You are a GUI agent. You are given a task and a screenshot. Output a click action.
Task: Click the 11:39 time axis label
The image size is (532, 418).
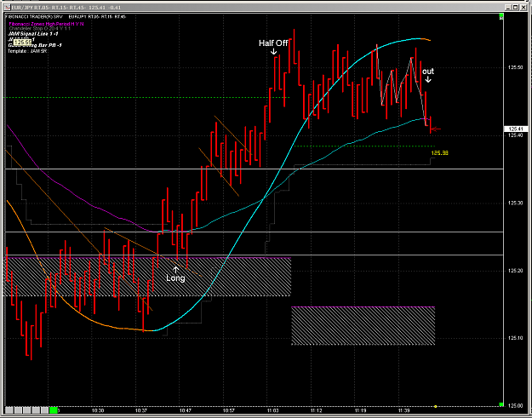pyautogui.click(x=403, y=410)
